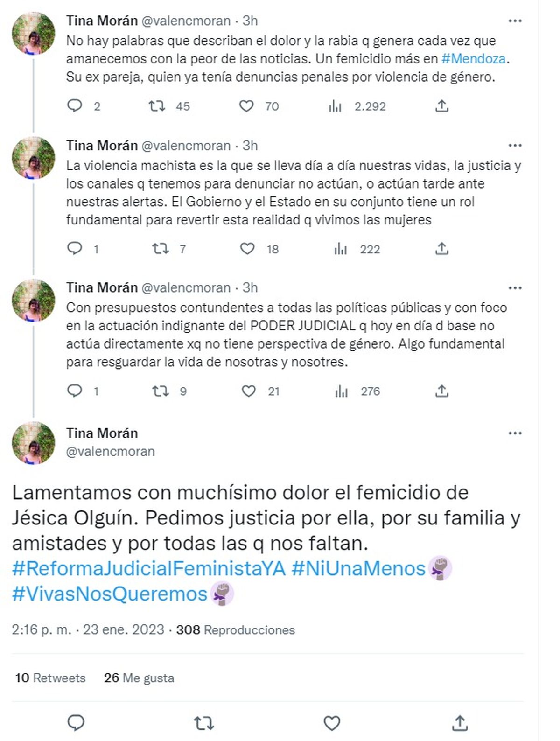
Task: Open more options for the second tweet
Action: tap(515, 146)
